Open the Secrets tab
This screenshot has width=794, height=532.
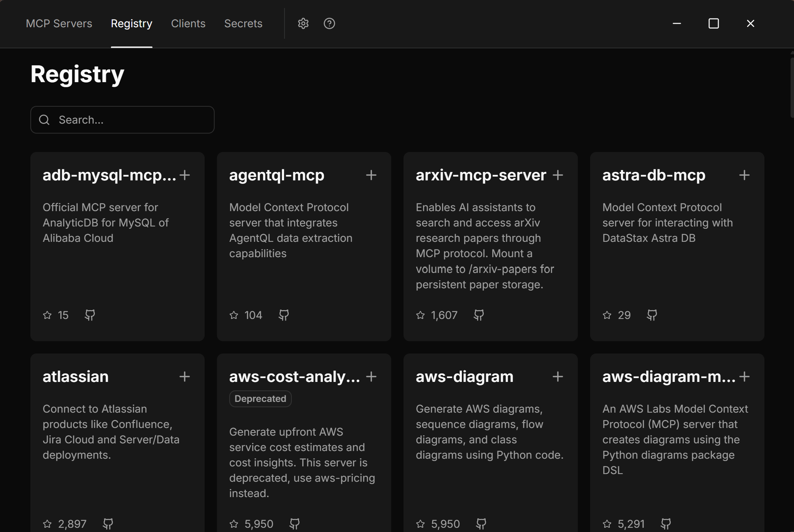pos(243,23)
